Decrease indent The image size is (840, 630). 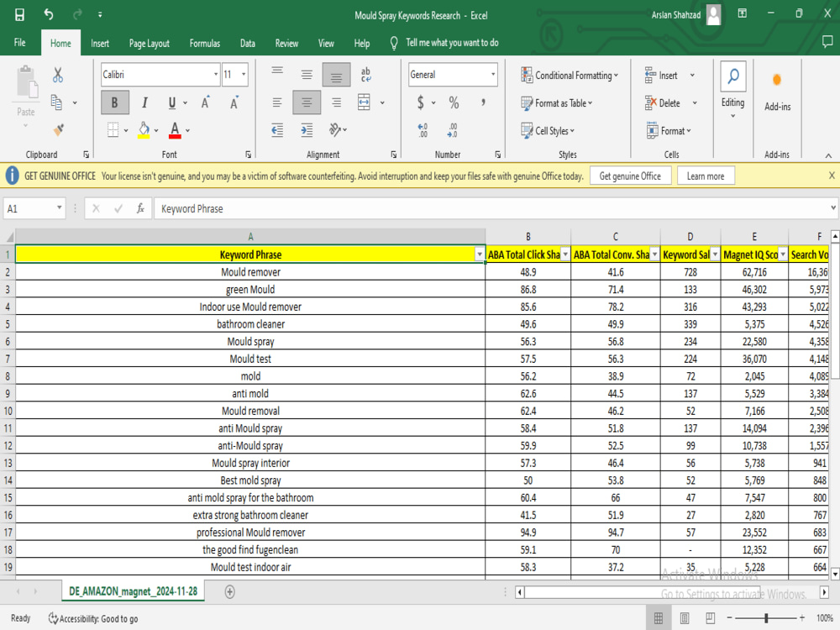[277, 129]
